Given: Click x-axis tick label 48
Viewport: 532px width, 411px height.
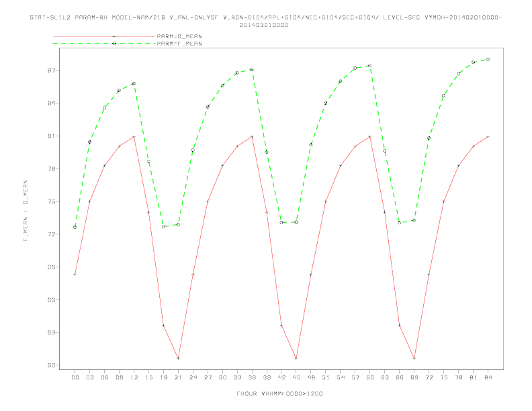Looking at the screenshot, I should click(x=311, y=377).
